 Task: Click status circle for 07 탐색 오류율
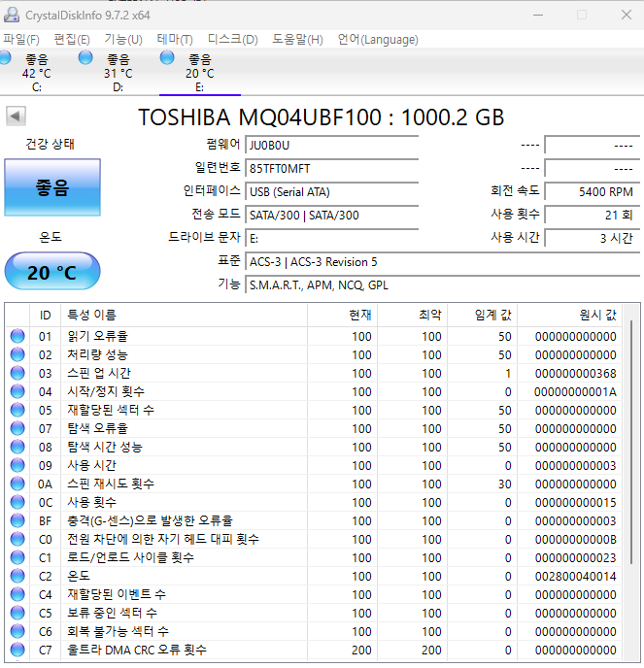coord(17,428)
